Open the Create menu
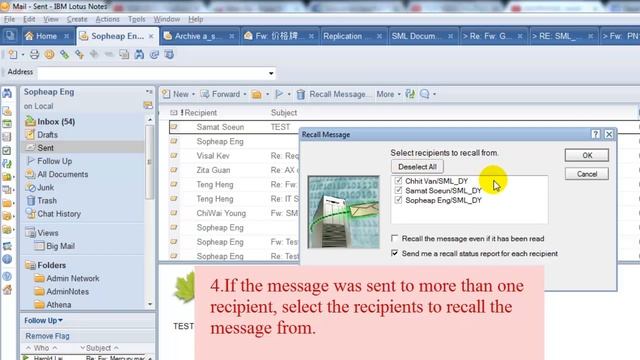 click(x=77, y=19)
